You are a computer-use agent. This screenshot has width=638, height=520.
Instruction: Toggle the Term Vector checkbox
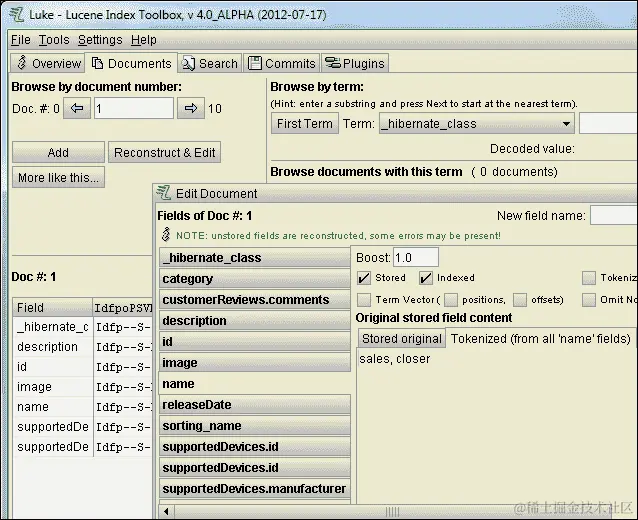[364, 300]
